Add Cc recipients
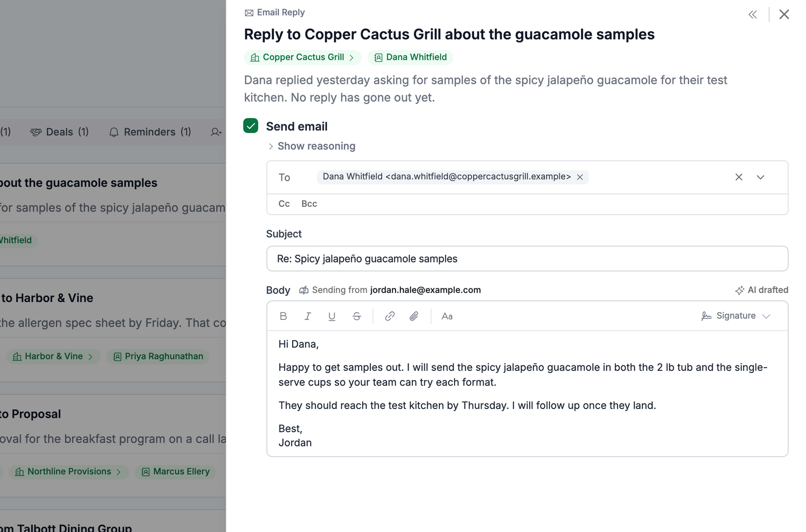This screenshot has height=532, width=806. [x=284, y=204]
